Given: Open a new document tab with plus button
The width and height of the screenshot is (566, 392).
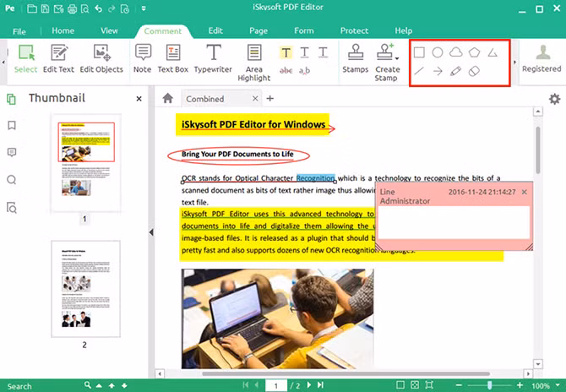Looking at the screenshot, I should (270, 99).
